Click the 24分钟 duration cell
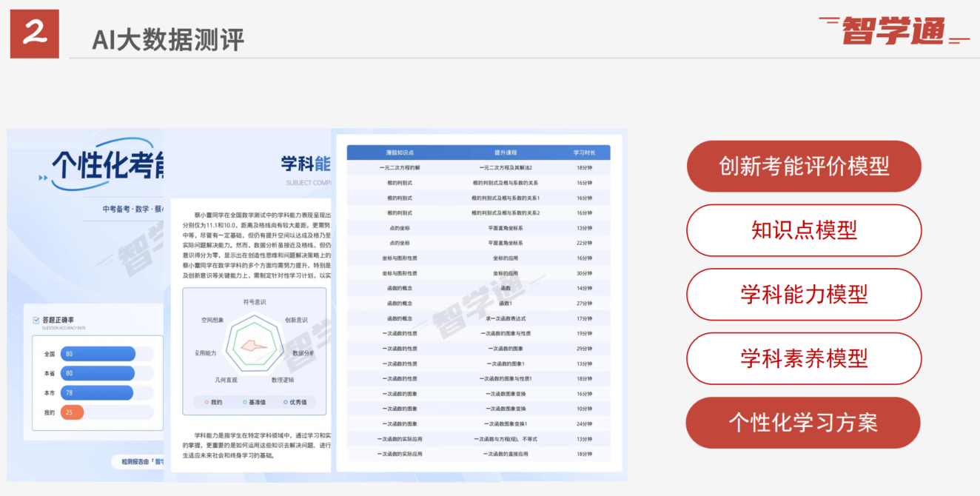Screen dimensions: 980x496 point(584,423)
